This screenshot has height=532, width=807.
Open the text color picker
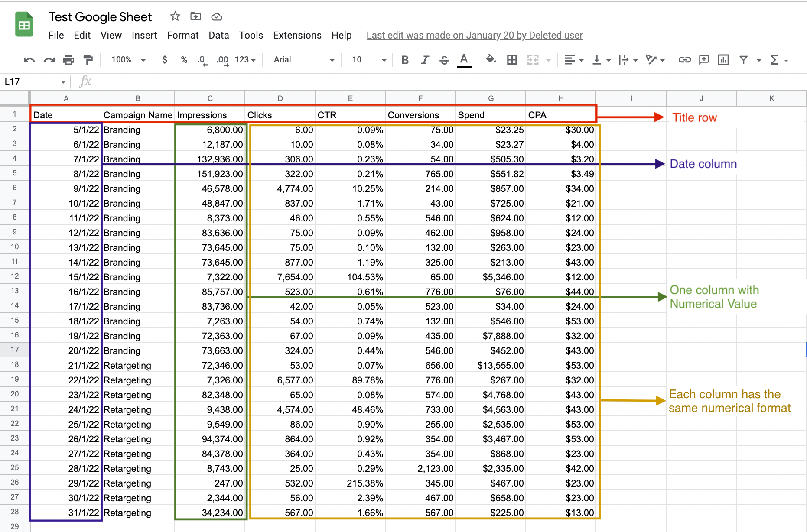464,60
